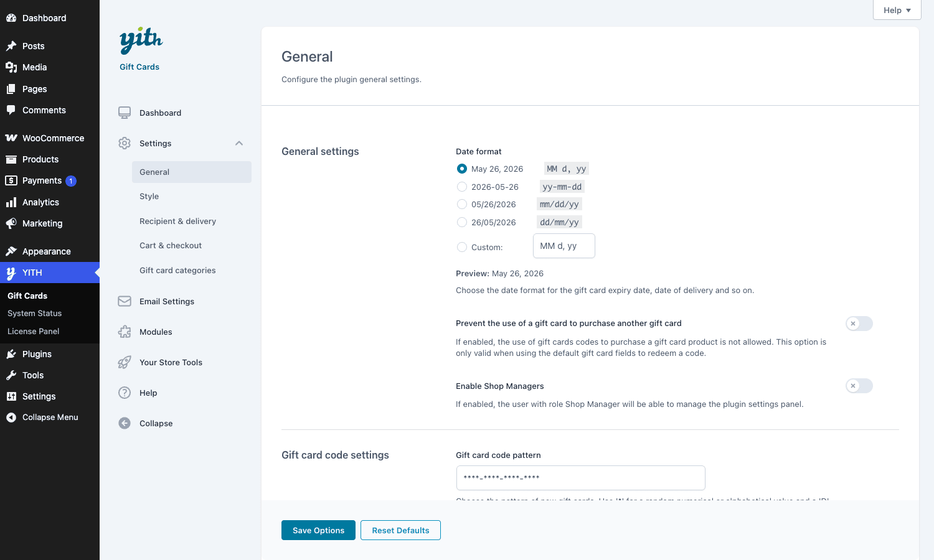
Task: Click the mm/dd/yy format code tag
Action: click(559, 204)
